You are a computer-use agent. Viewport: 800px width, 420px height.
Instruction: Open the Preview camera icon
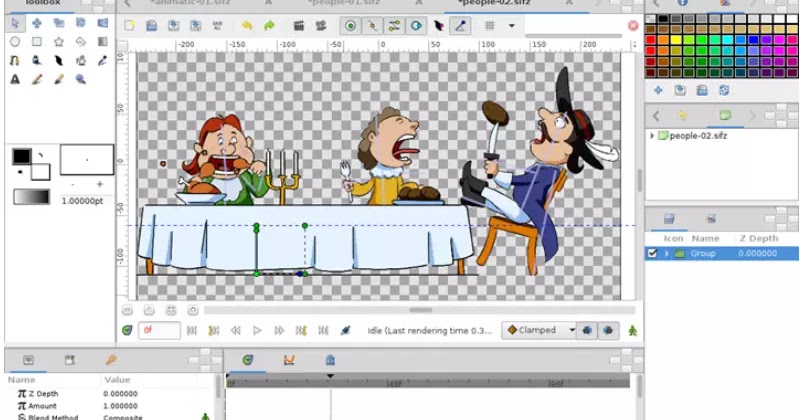tap(321, 26)
